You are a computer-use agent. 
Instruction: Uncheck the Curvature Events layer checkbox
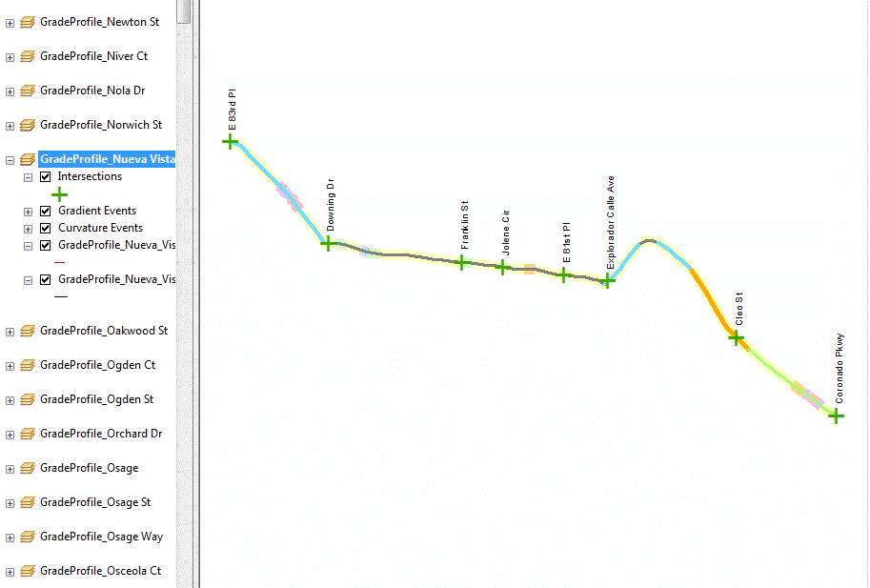point(46,229)
